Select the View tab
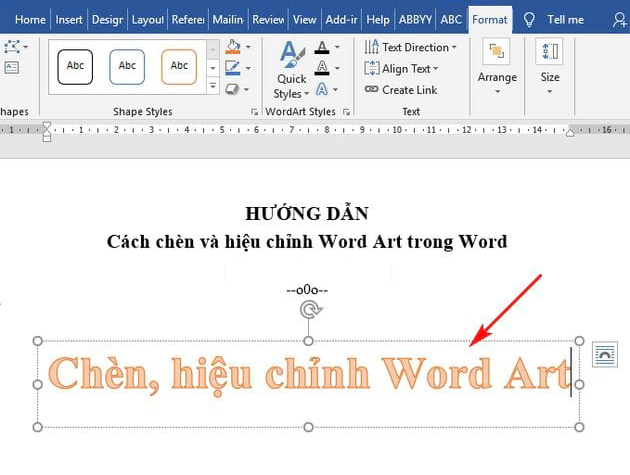Image resolution: width=630 pixels, height=475 pixels. click(304, 20)
